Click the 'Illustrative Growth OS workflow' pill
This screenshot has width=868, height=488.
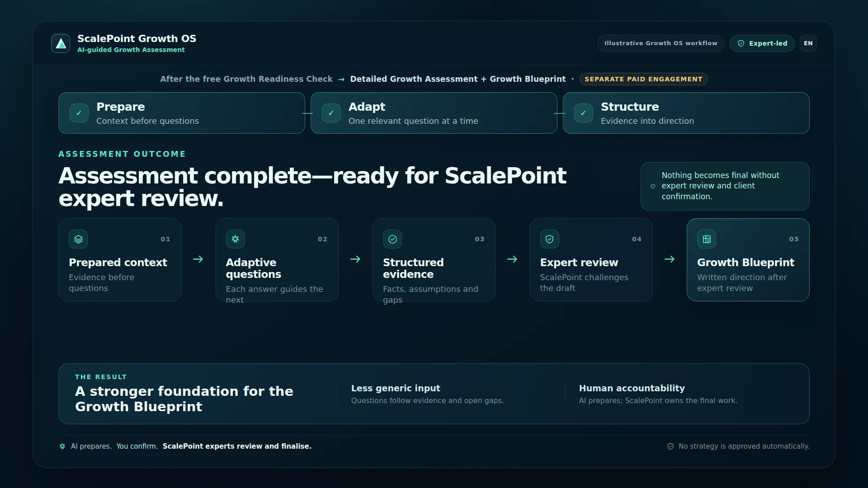[x=661, y=43]
